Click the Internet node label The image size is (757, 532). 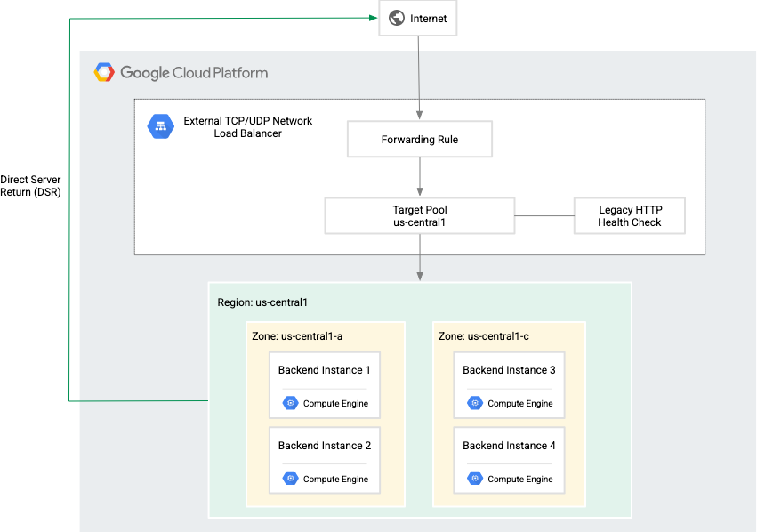click(429, 19)
